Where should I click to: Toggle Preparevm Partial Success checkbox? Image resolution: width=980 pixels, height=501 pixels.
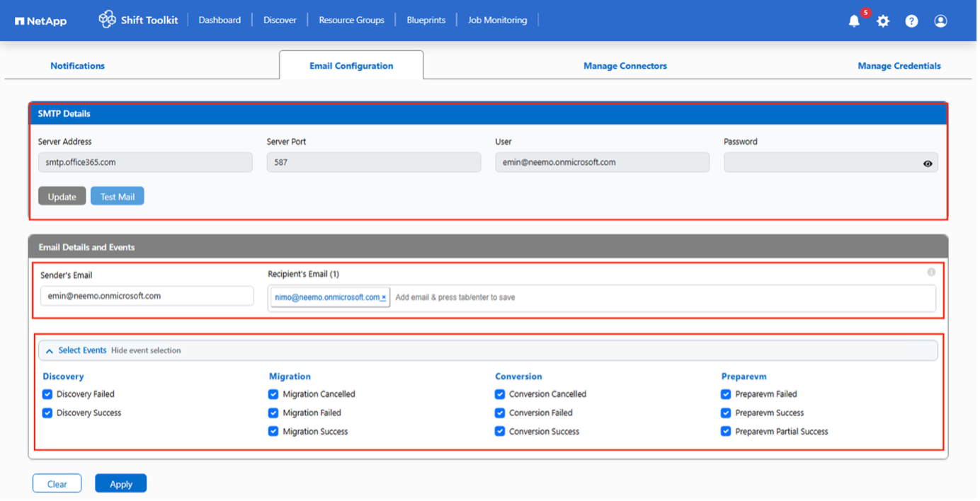coord(725,431)
